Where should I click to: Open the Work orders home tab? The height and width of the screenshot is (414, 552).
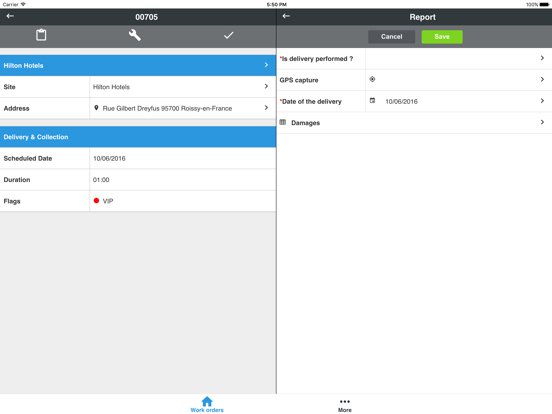pyautogui.click(x=207, y=404)
